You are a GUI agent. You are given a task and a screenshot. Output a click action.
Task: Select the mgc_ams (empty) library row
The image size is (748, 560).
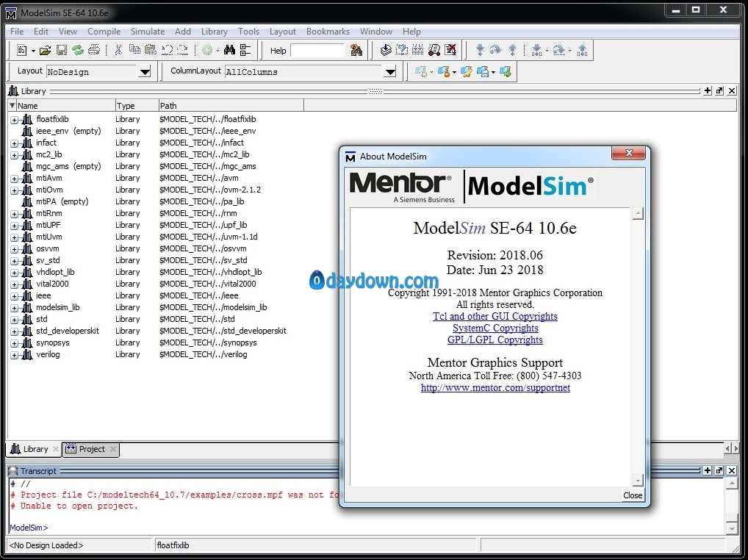(x=156, y=167)
